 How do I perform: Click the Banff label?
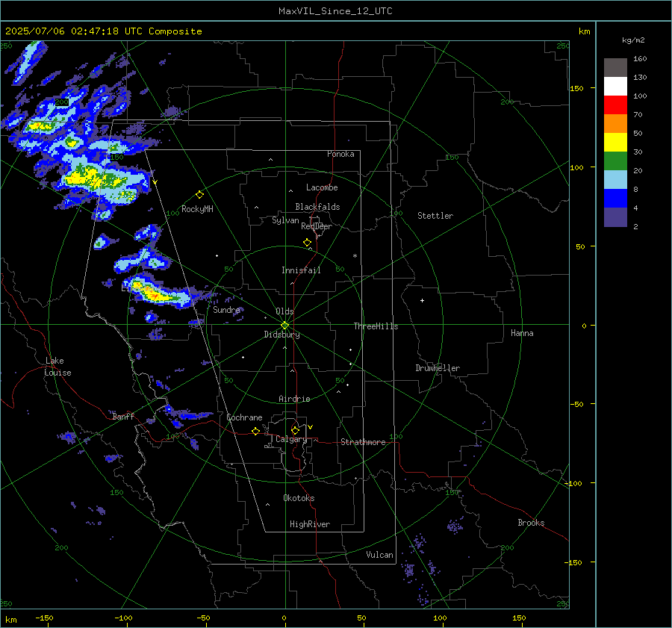click(123, 416)
